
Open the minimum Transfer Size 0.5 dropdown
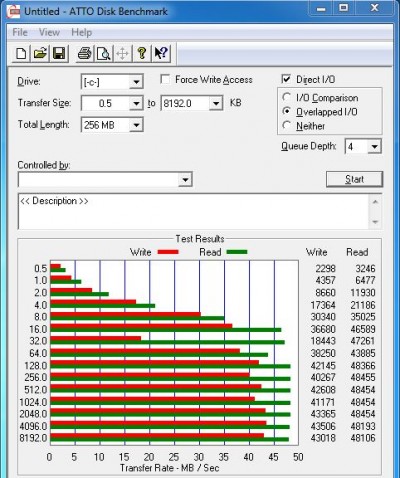point(136,103)
